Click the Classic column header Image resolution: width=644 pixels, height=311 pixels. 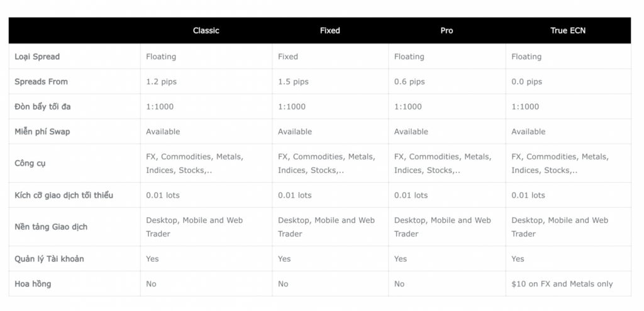206,30
